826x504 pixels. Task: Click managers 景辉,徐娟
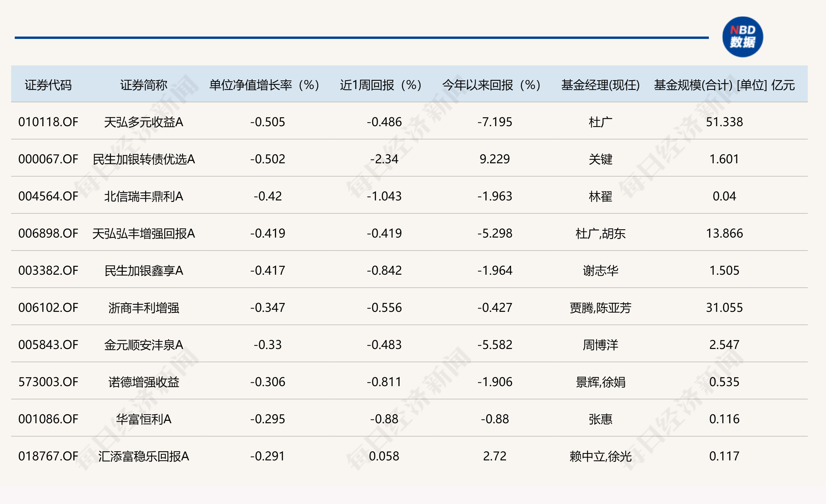pyautogui.click(x=600, y=382)
